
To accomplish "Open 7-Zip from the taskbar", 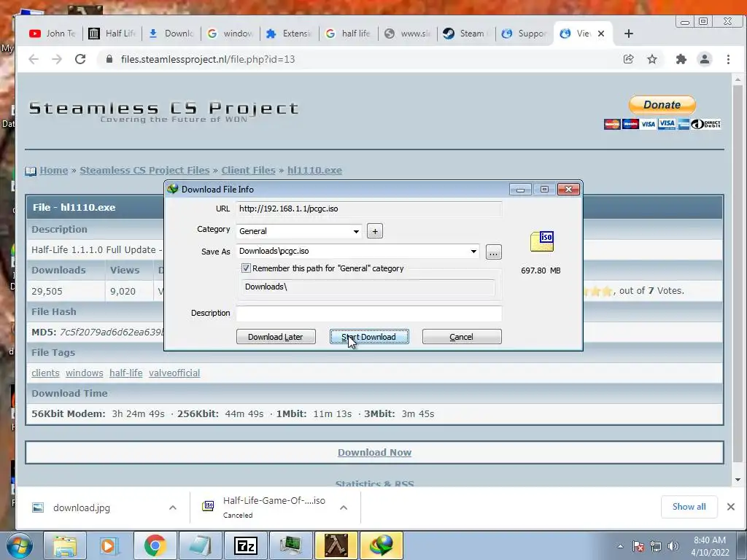I will tap(246, 545).
